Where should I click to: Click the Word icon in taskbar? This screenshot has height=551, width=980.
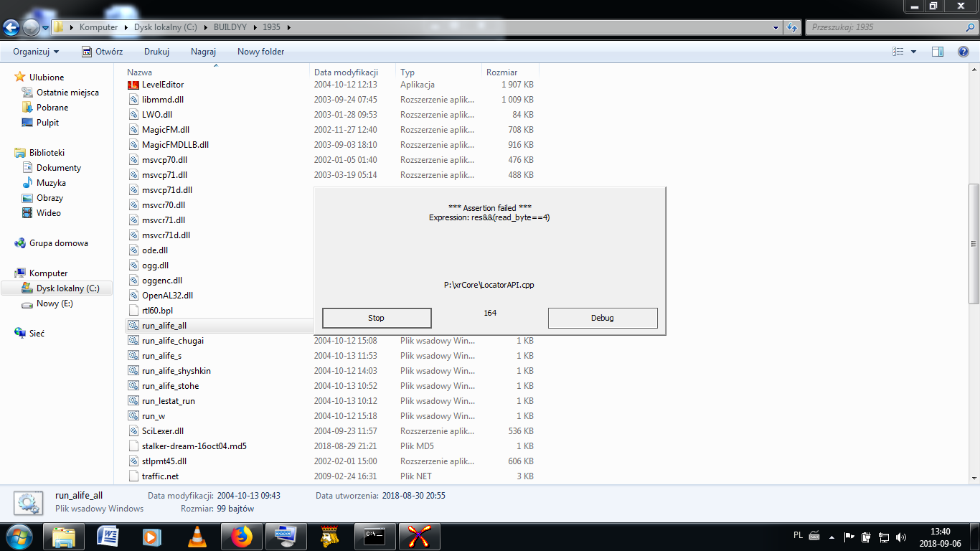108,537
